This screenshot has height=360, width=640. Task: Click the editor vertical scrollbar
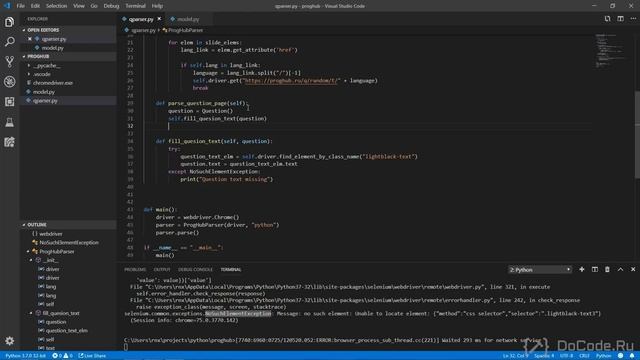click(637, 135)
